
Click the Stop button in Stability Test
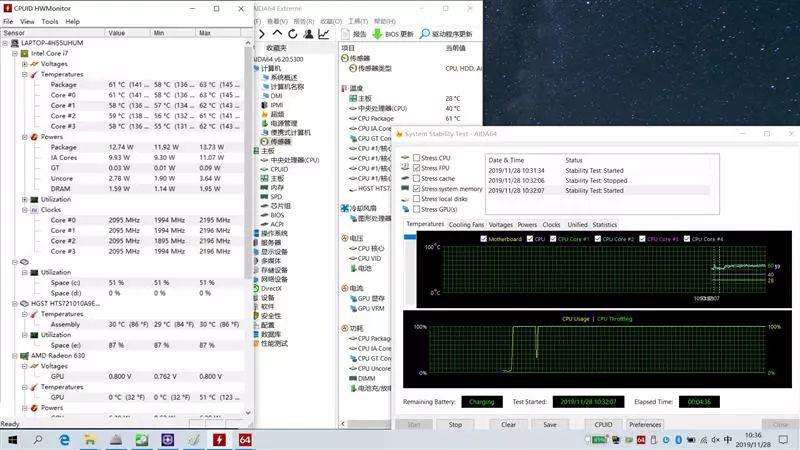(x=455, y=424)
